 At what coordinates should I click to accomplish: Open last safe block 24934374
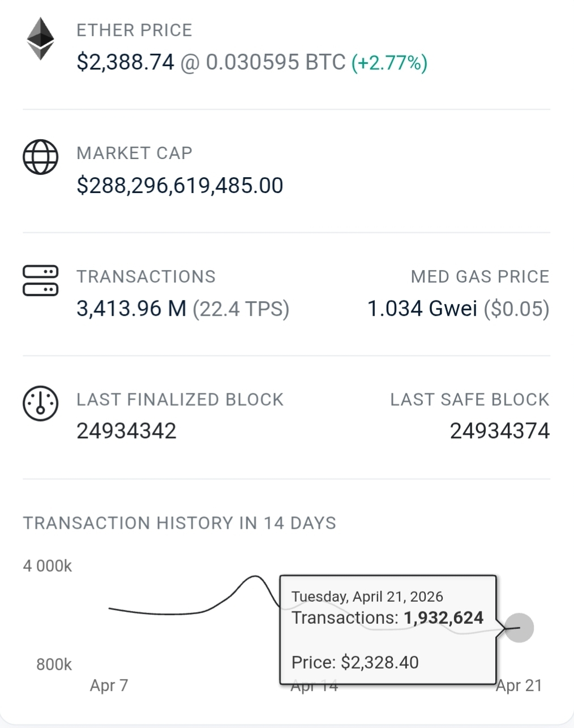coord(500,431)
